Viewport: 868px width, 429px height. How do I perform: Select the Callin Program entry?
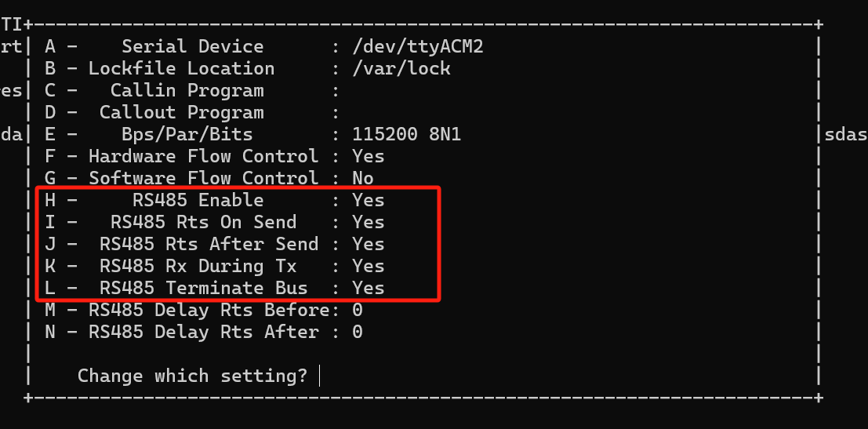coord(187,90)
